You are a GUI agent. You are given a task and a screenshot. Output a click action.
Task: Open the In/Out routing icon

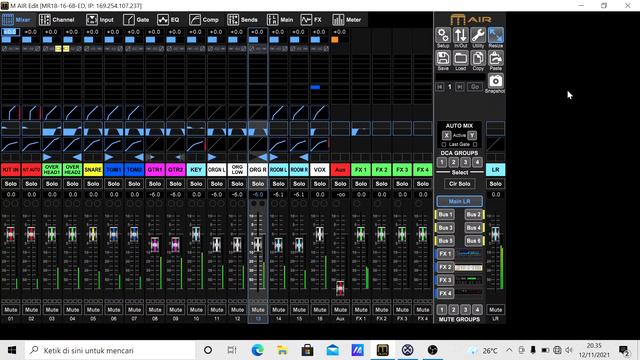460,36
